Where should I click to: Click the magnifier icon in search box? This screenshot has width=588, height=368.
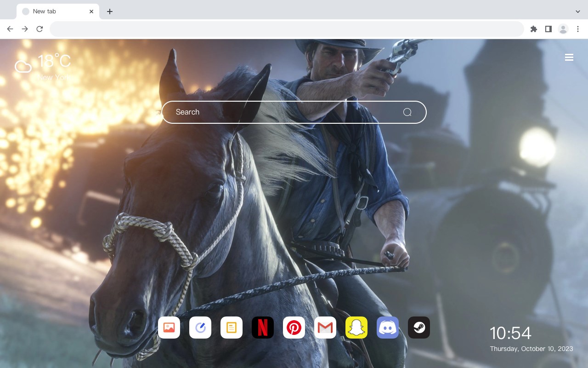407,112
